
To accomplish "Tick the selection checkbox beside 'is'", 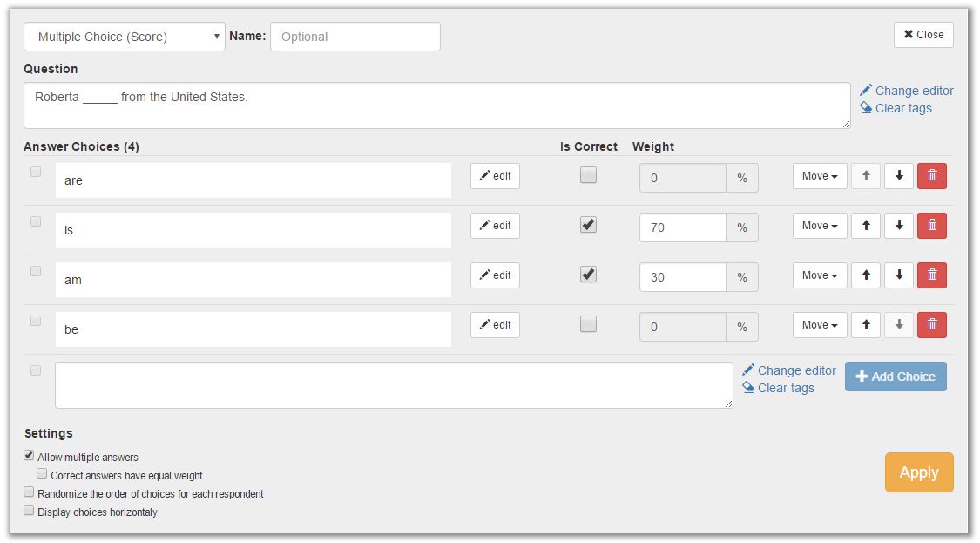I will pos(36,221).
